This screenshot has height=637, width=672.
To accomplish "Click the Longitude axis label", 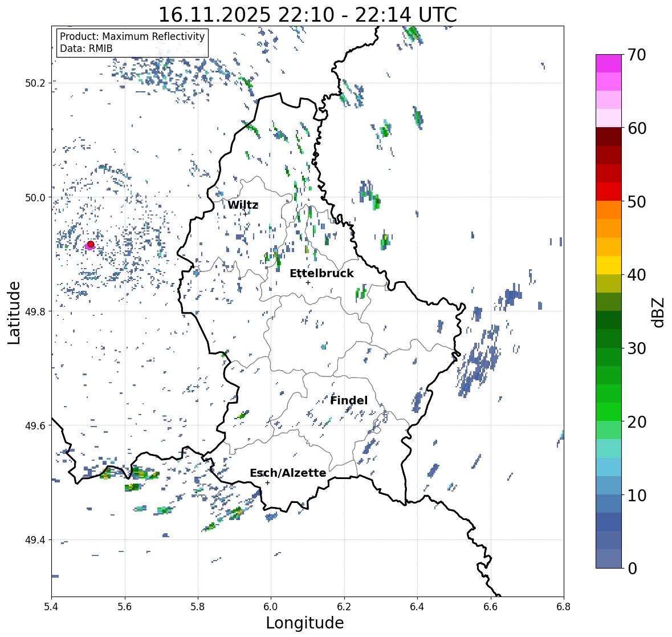I will (305, 623).
